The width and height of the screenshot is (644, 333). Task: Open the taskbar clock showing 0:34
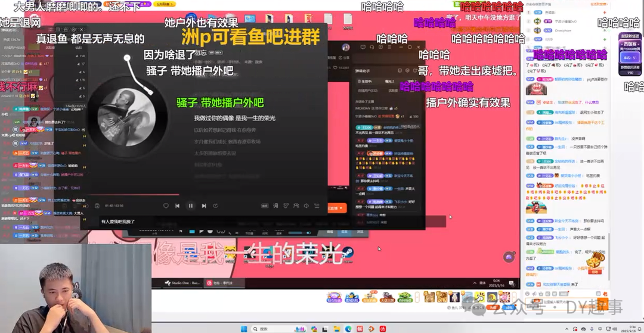coord(629,329)
